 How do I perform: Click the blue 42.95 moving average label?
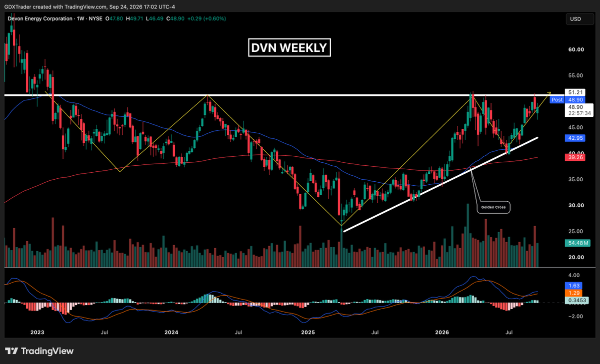575,138
